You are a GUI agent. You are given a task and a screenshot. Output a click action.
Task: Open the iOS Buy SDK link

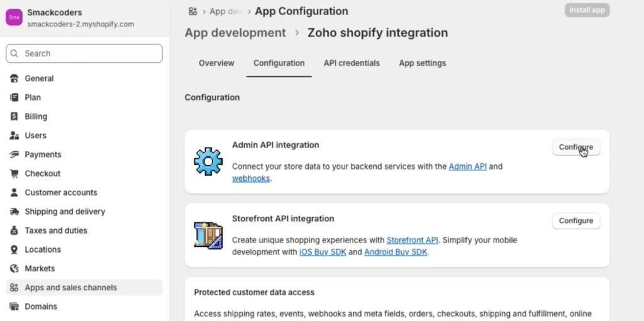point(323,252)
